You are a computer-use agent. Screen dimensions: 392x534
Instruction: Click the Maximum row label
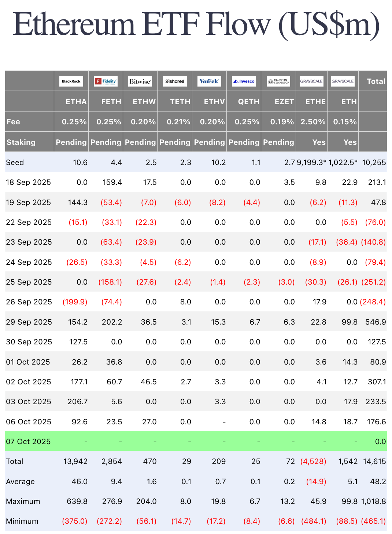click(x=23, y=501)
